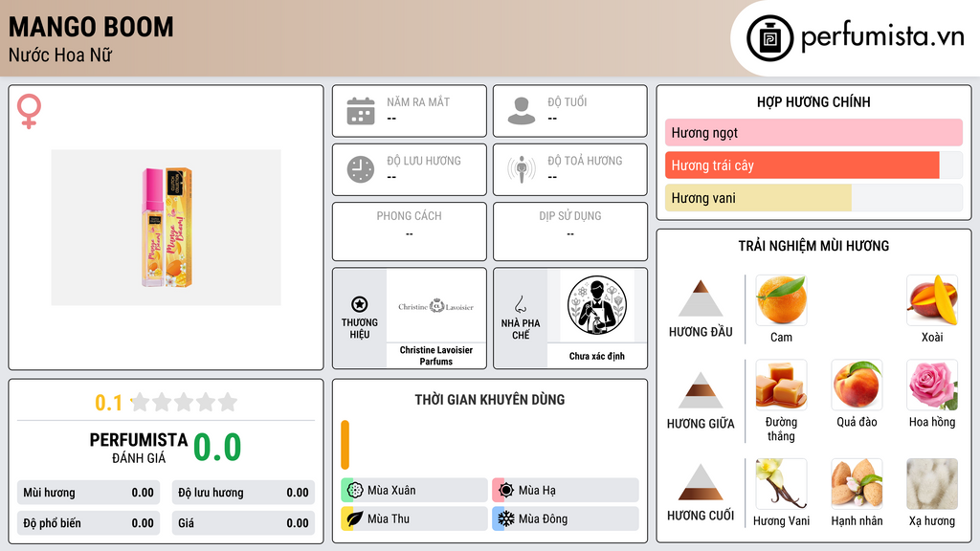
Task: Click the Độ lưu hương 0.00 score row
Action: (x=243, y=493)
